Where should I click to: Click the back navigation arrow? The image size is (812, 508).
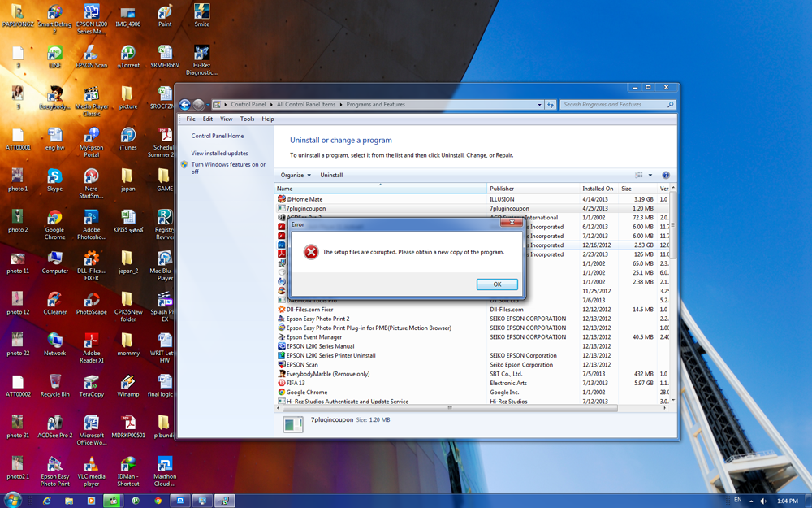(x=185, y=105)
